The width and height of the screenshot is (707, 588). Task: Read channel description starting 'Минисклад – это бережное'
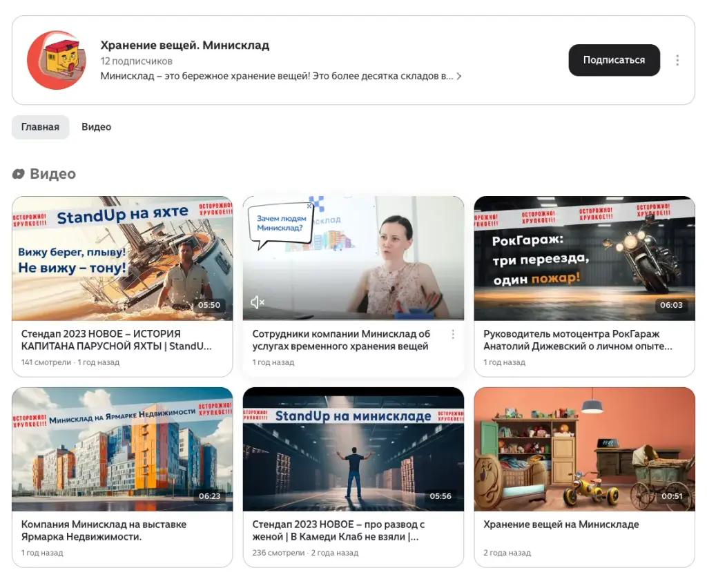point(277,76)
